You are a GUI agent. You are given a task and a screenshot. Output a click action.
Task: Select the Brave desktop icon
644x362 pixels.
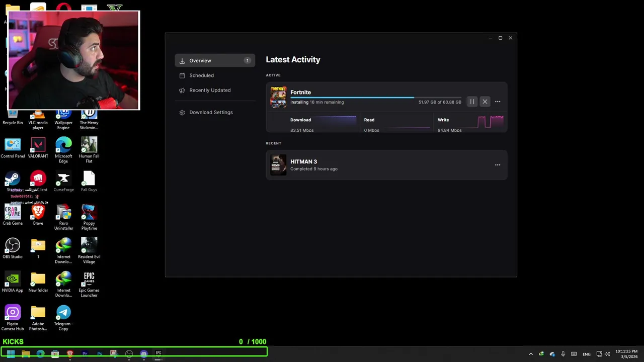38,215
